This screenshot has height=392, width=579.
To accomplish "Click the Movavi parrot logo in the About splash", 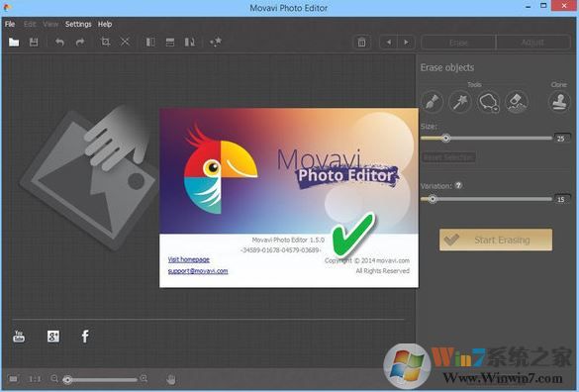I will (x=221, y=169).
